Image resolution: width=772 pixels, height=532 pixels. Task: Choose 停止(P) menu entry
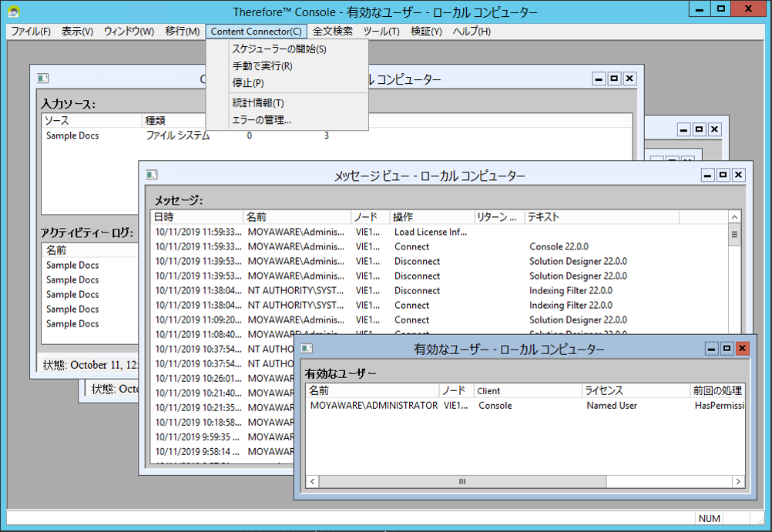287,82
